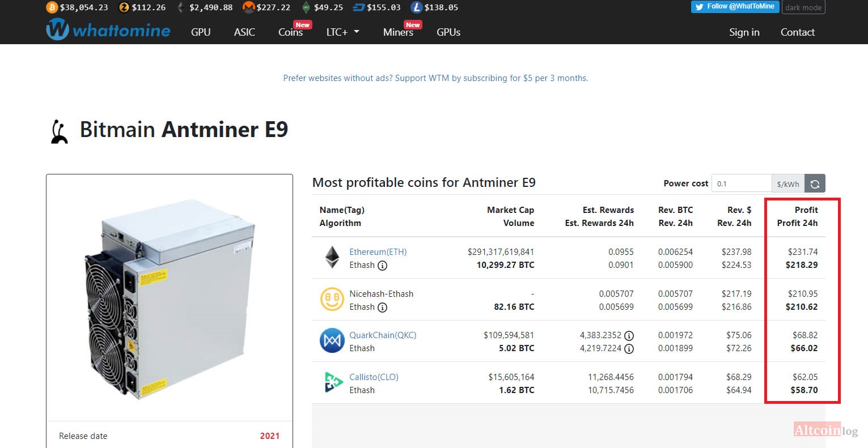Click Ethereum volume 10,299.27 BTC
The width and height of the screenshot is (868, 448).
tap(505, 265)
